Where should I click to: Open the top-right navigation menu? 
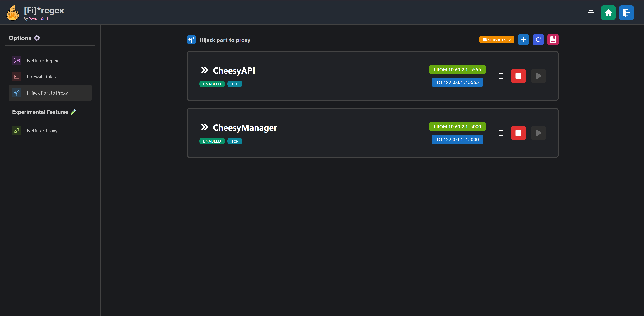click(x=591, y=12)
